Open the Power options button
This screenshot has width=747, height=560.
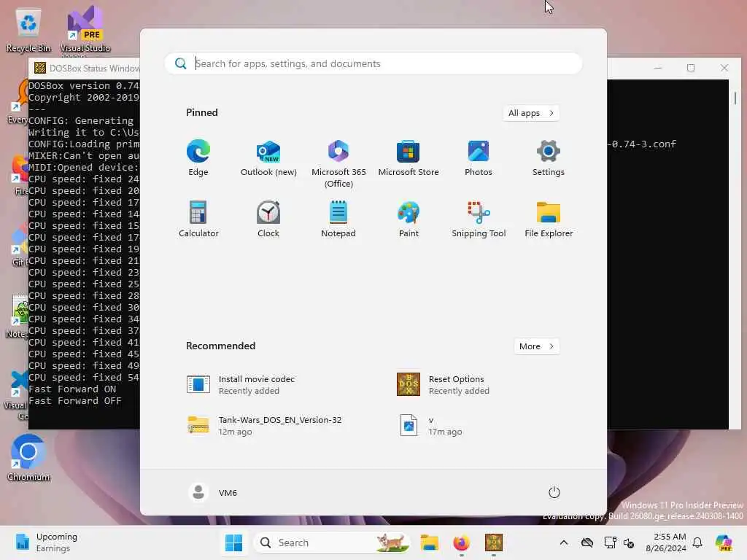click(554, 492)
